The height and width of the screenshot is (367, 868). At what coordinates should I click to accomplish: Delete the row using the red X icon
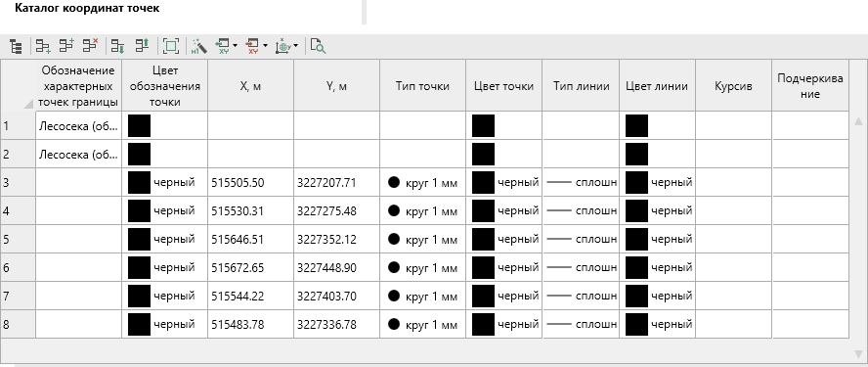point(90,45)
